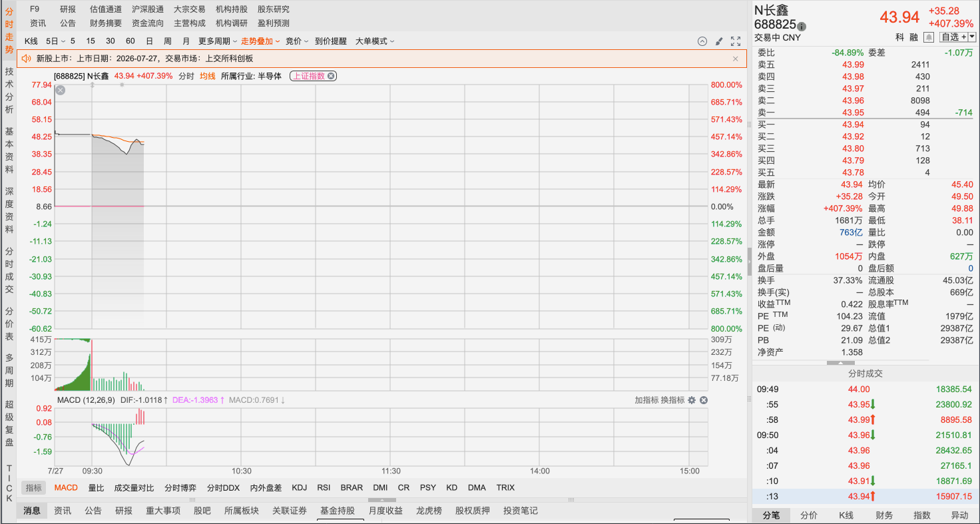Switch to 分价 tab in the right panel
The width and height of the screenshot is (980, 524).
(809, 515)
